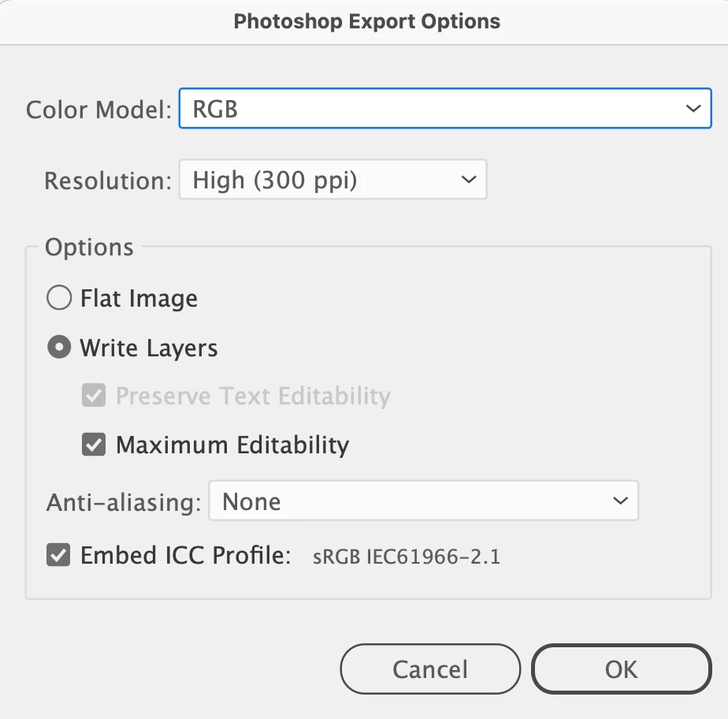The height and width of the screenshot is (719, 728).
Task: Click the Photoshop Export Options title bar
Action: 364,22
